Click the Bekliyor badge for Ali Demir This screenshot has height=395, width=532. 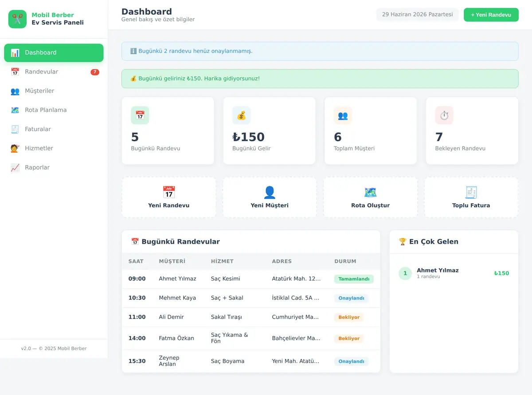pyautogui.click(x=349, y=317)
